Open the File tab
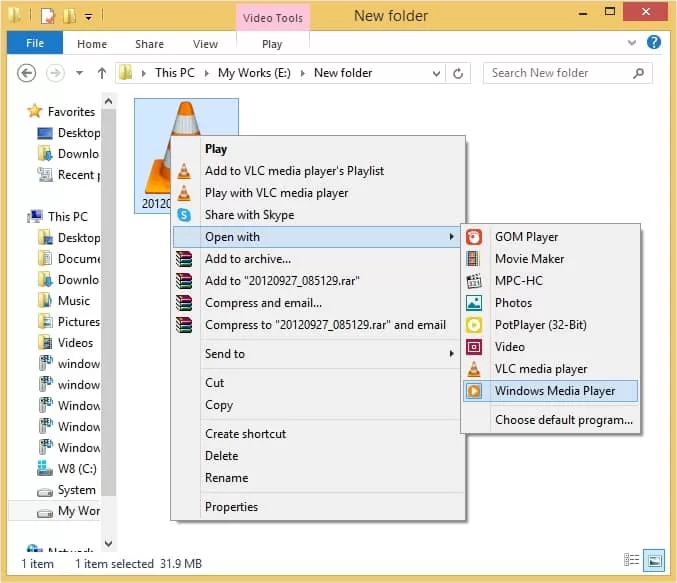The height and width of the screenshot is (583, 677). [35, 43]
